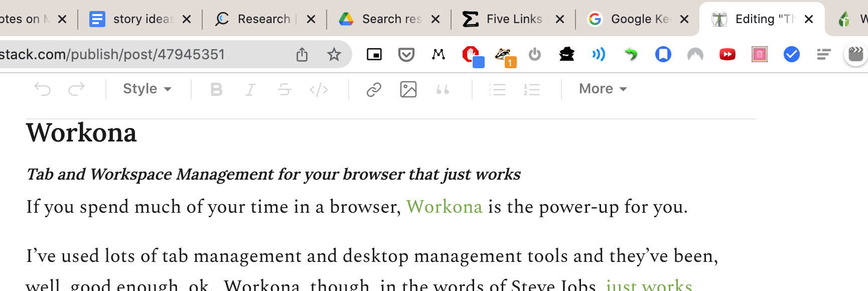Viewport: 868px width, 291px height.
Task: Create a bulleted list
Action: click(x=497, y=89)
